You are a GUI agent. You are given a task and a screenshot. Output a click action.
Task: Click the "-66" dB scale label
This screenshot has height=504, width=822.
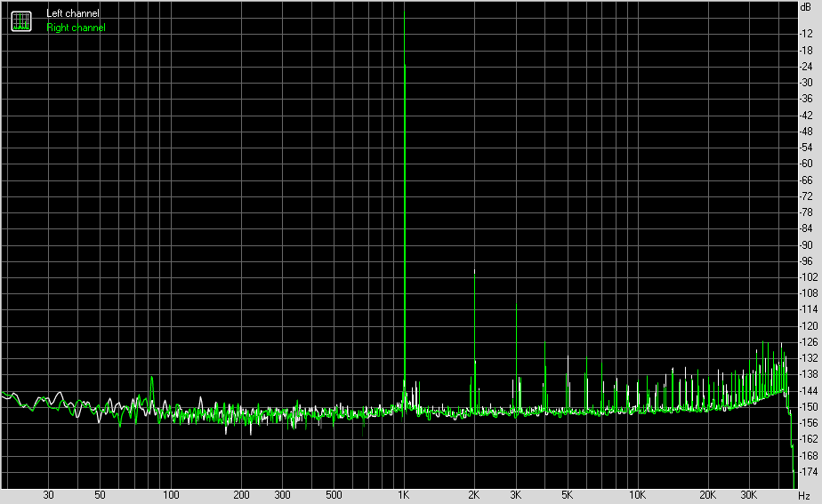806,180
